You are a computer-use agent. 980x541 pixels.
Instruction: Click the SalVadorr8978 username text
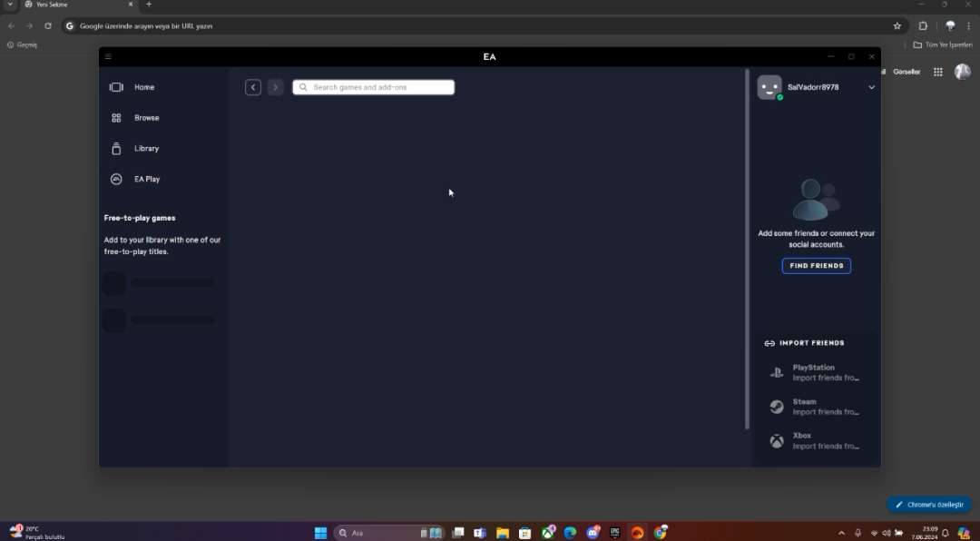click(813, 87)
